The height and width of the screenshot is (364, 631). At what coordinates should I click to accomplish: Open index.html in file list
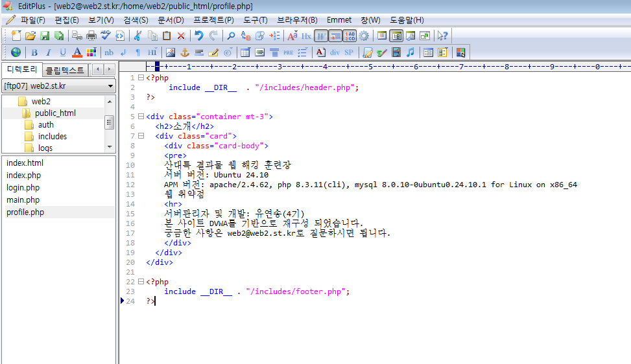point(25,163)
